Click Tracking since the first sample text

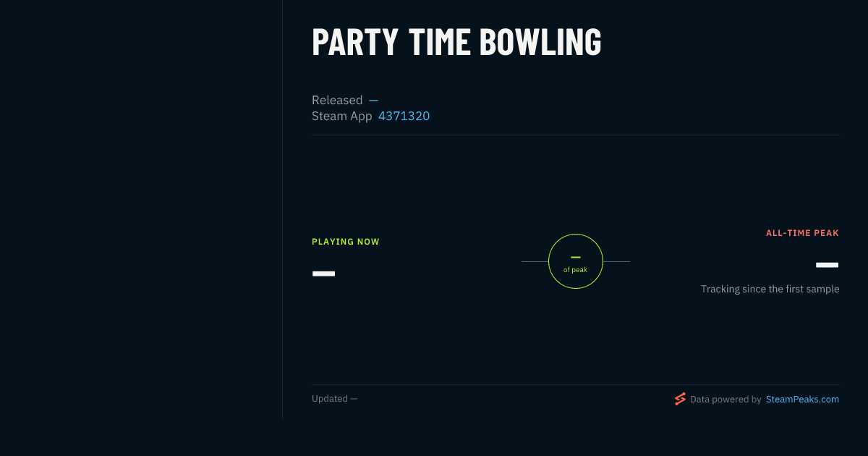(770, 289)
